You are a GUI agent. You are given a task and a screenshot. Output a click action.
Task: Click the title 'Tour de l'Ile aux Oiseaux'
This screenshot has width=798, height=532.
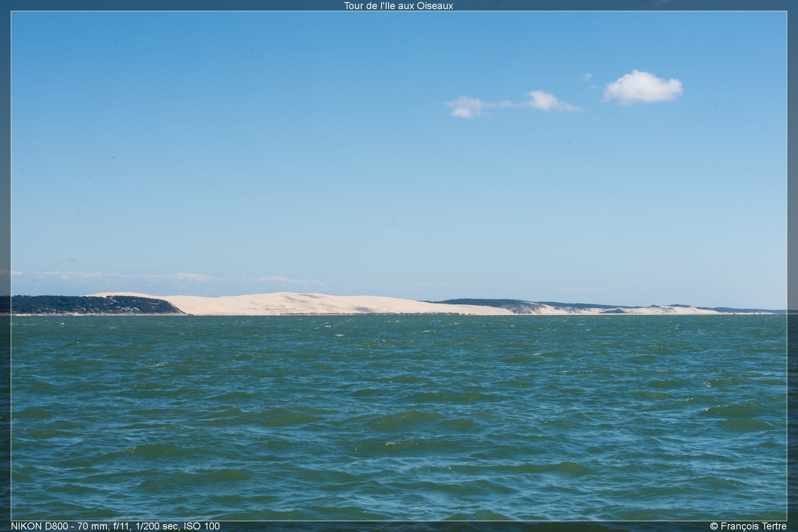pyautogui.click(x=398, y=6)
